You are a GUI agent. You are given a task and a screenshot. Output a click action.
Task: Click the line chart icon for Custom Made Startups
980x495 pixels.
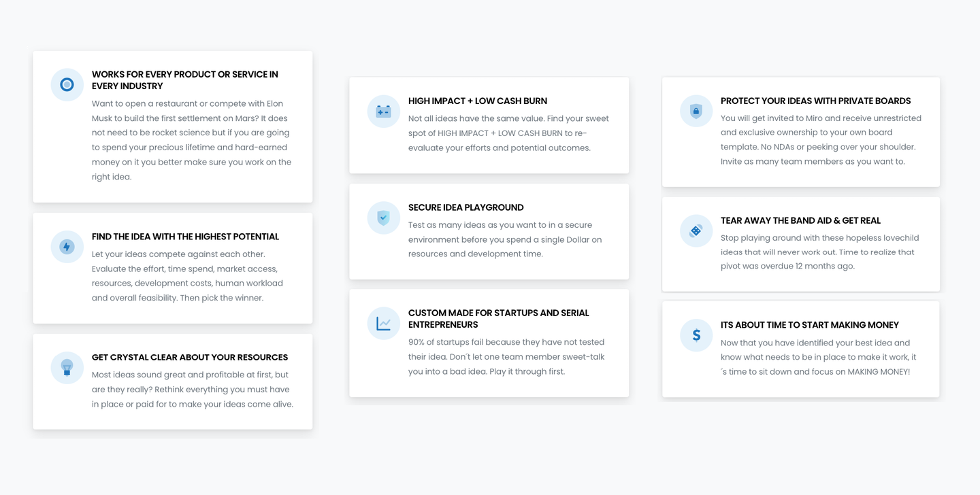click(x=383, y=324)
